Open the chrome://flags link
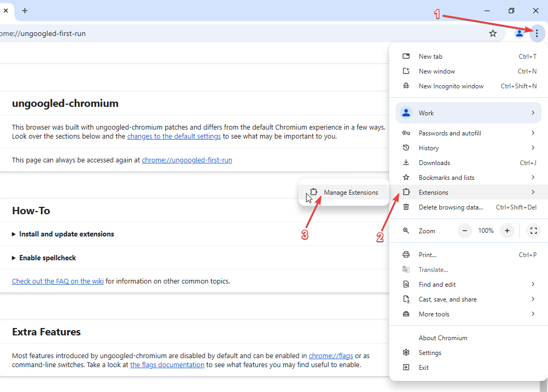This screenshot has height=392, width=548. coord(331,355)
